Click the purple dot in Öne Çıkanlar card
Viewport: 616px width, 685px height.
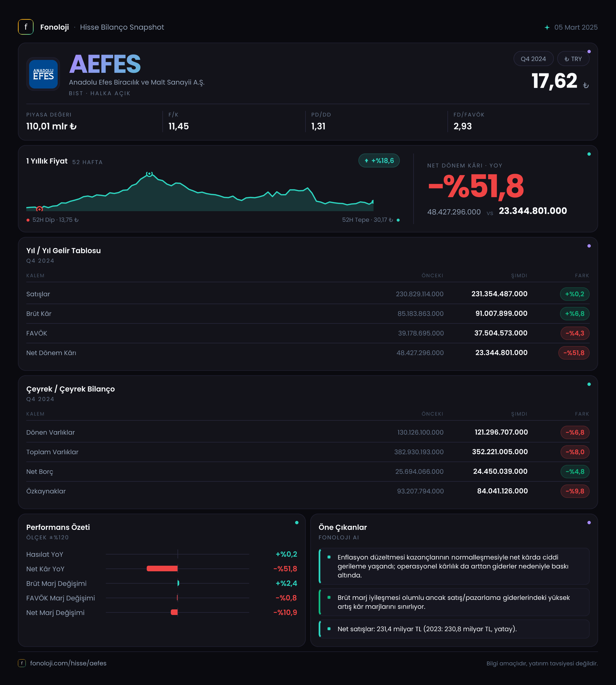coord(589,523)
